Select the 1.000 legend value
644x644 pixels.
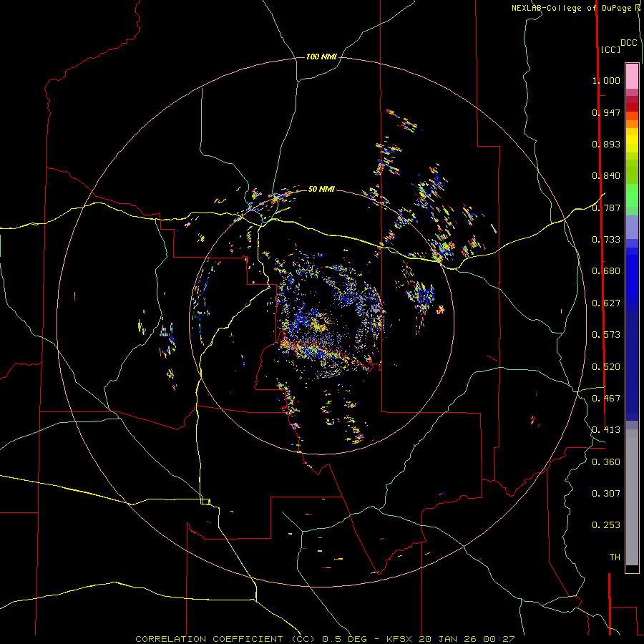[x=606, y=80]
